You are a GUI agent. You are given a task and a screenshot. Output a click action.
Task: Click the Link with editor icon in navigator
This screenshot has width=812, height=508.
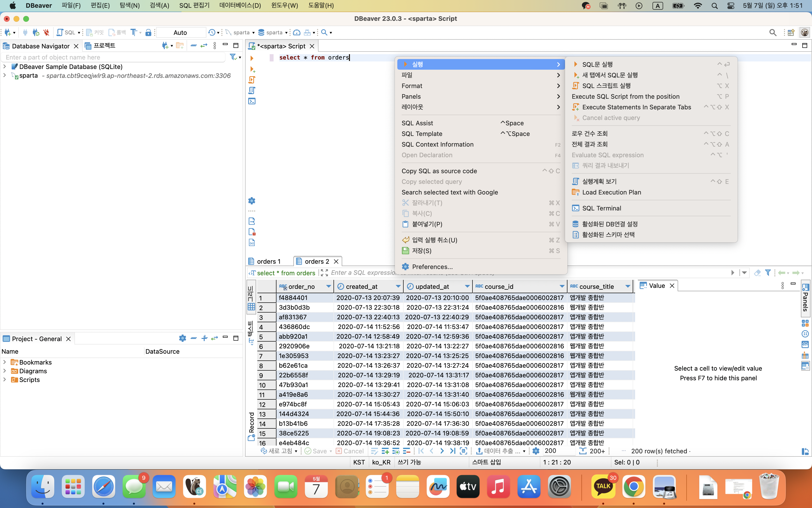pos(204,46)
